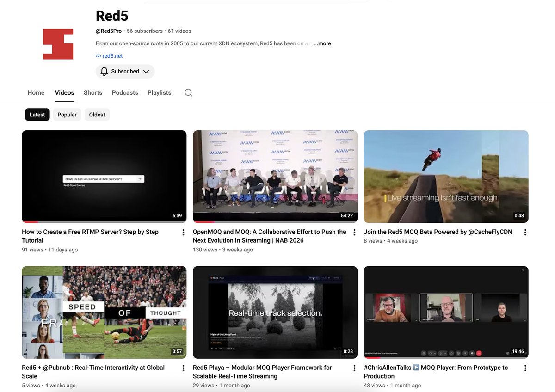Image resolution: width=555 pixels, height=392 pixels.
Task: Play the motorbike jump video thumbnail
Action: point(446,177)
